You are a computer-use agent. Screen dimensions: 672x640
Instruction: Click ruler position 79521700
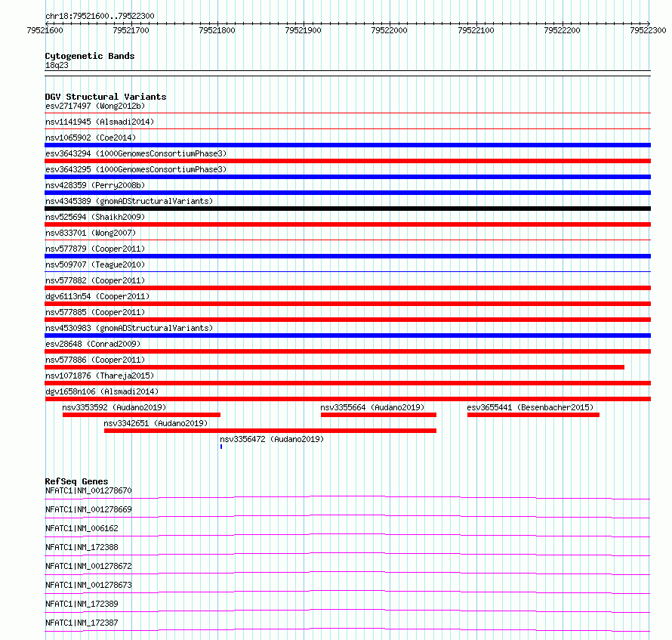point(131,30)
